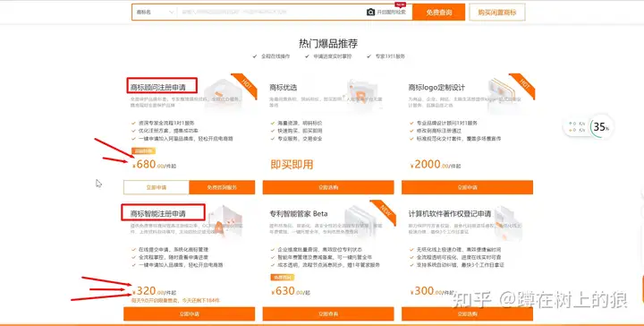Open the 商标优选 card title
The image size is (644, 326).
coord(283,87)
